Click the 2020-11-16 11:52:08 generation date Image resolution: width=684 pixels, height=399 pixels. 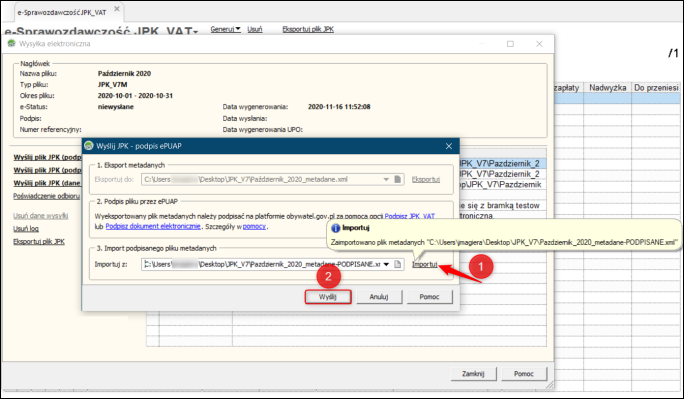[339, 107]
